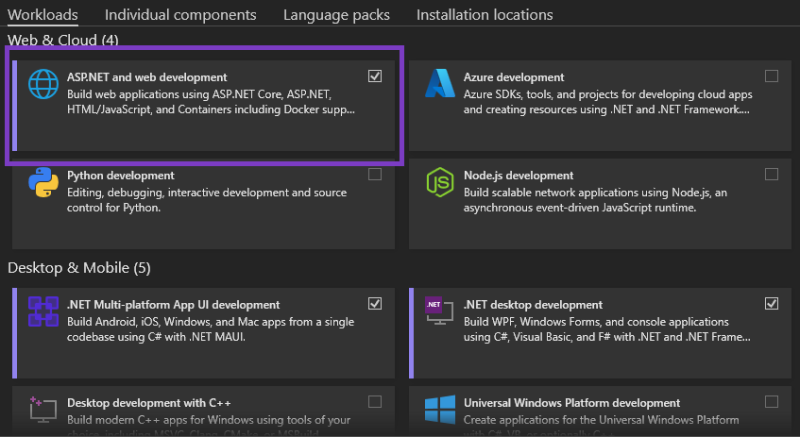Switch to the Individual components tab
800x437 pixels.
pos(181,15)
